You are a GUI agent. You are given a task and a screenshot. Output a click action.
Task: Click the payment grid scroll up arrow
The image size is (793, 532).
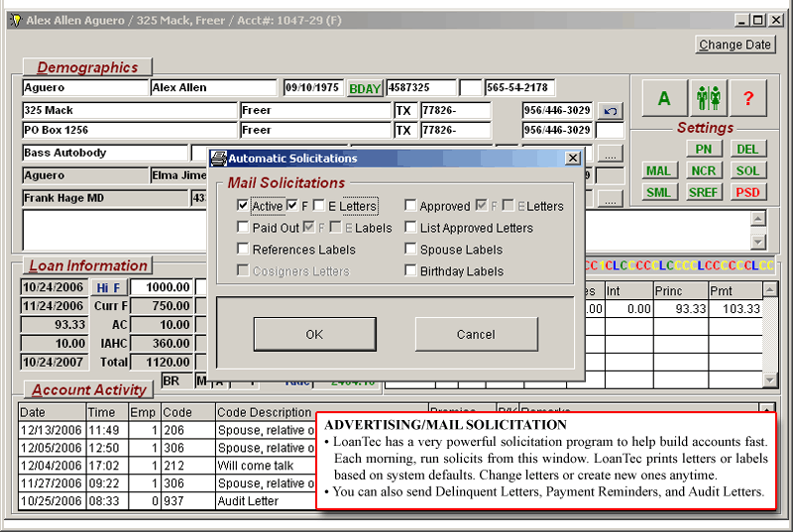(769, 290)
